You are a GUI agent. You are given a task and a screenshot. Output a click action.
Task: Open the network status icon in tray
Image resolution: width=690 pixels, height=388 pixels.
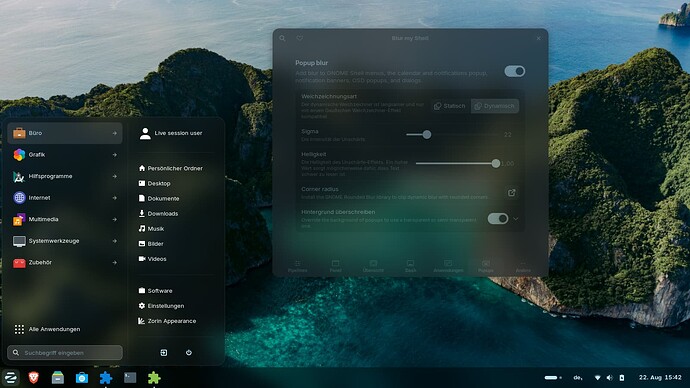(598, 377)
